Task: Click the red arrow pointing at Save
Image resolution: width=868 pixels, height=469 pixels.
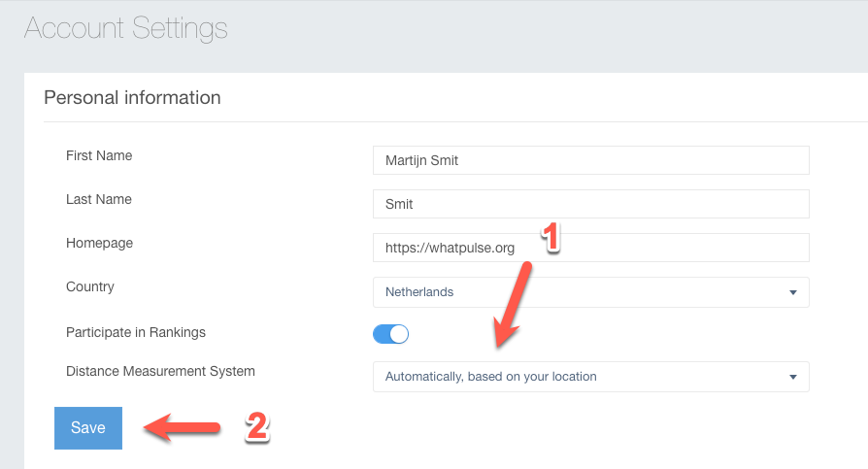Action: pos(184,427)
